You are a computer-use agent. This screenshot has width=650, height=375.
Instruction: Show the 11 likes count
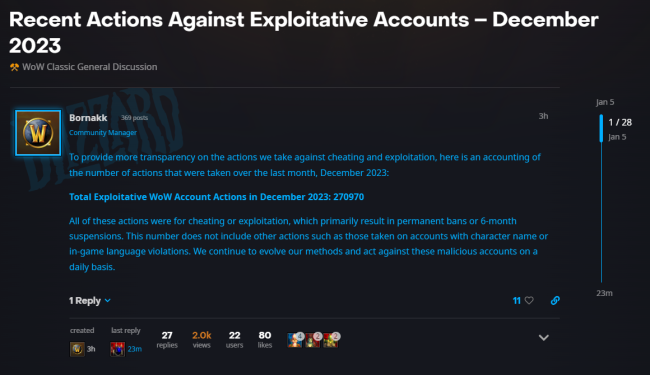tap(517, 300)
